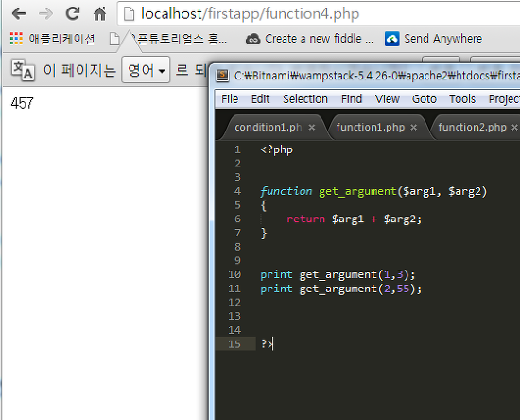Image resolution: width=520 pixels, height=420 pixels.
Task: Open the Tools menu
Action: click(462, 99)
